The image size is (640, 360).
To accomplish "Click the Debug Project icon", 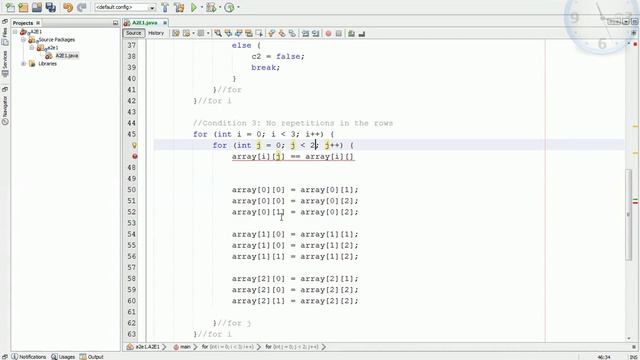I will point(211,7).
